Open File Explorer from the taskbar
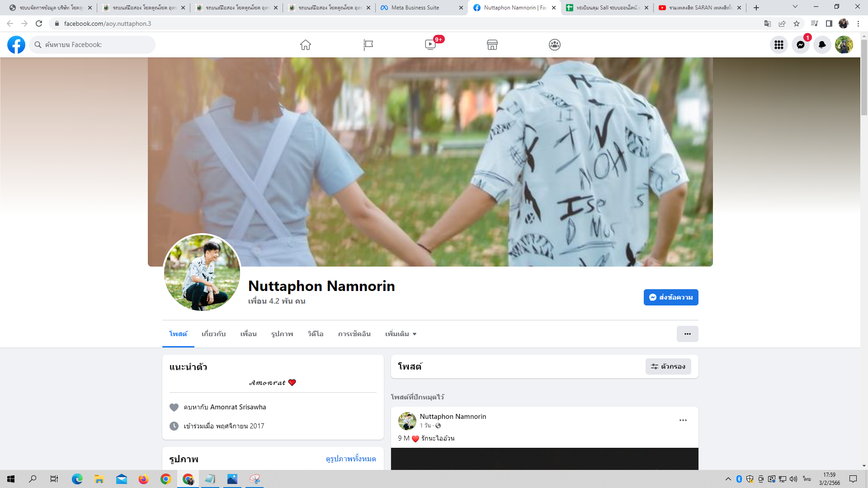 point(99,479)
